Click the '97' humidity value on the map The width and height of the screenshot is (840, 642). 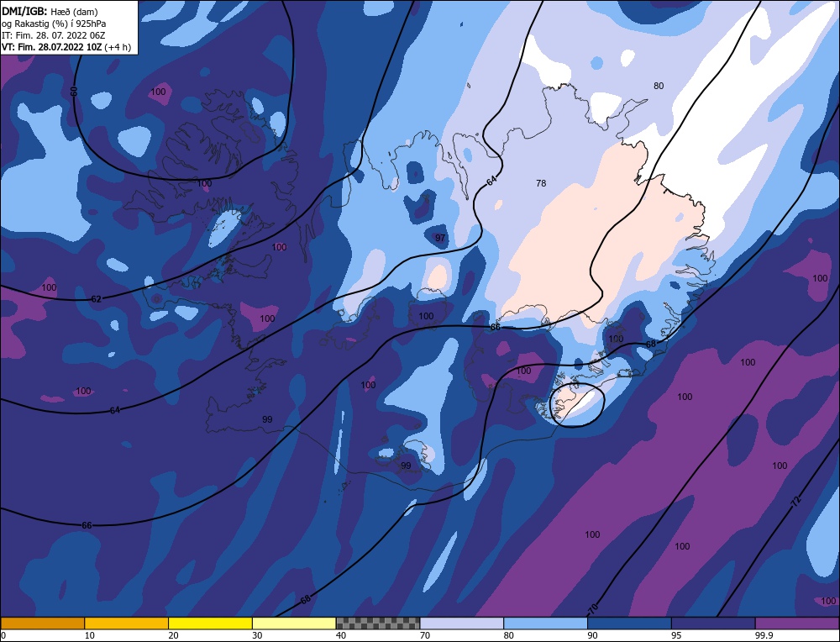click(x=440, y=238)
